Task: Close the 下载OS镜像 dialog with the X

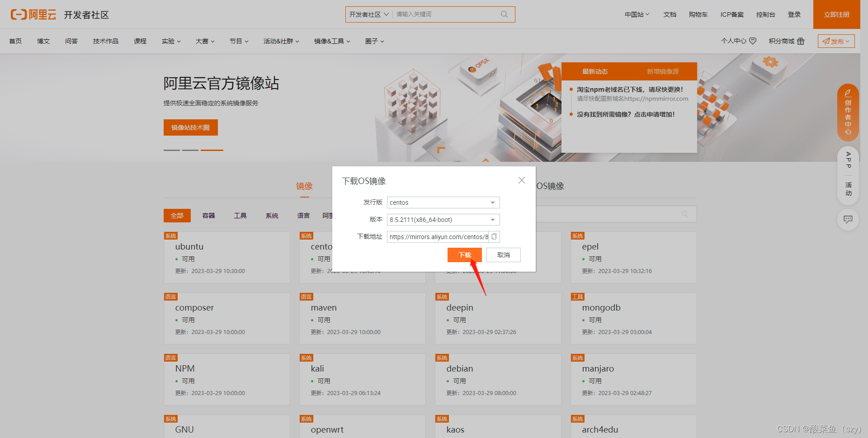Action: (x=521, y=180)
